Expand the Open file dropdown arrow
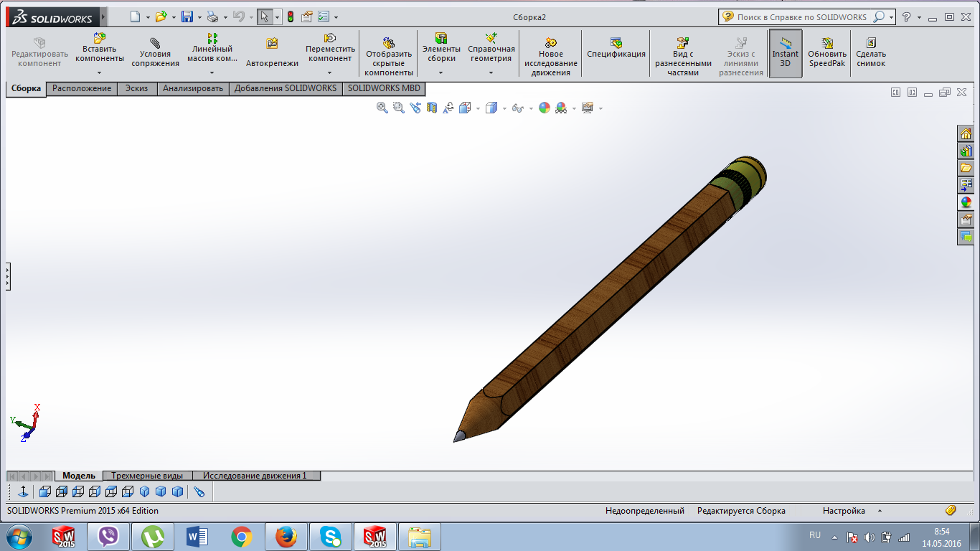 (174, 17)
